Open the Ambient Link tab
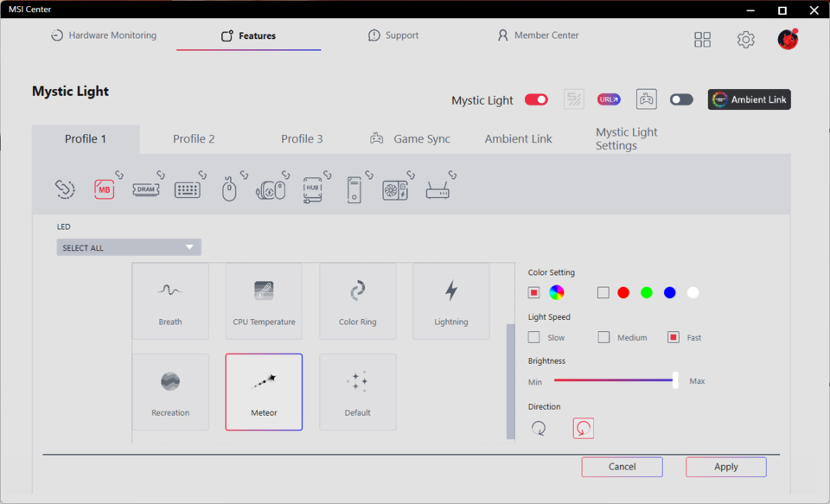 click(x=518, y=138)
